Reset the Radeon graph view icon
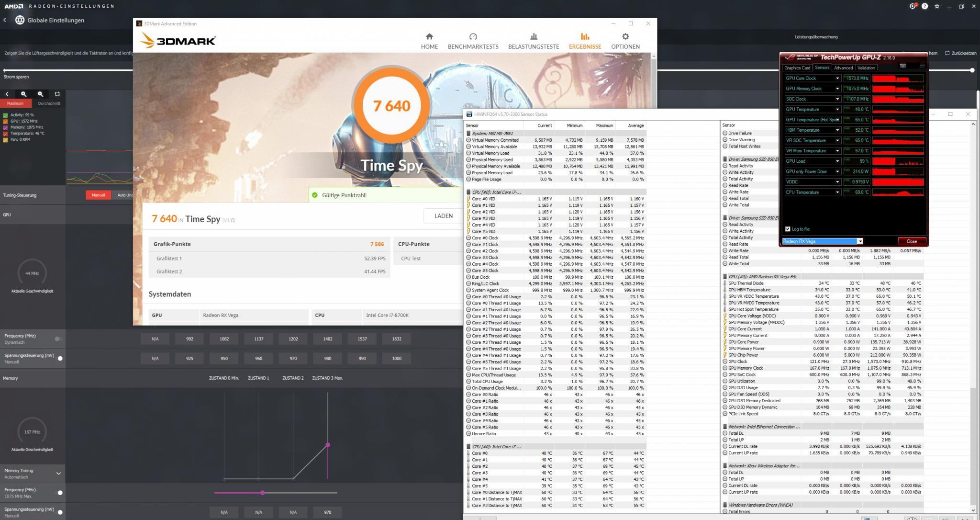Screen dimensions: 980x520 click(x=57, y=94)
